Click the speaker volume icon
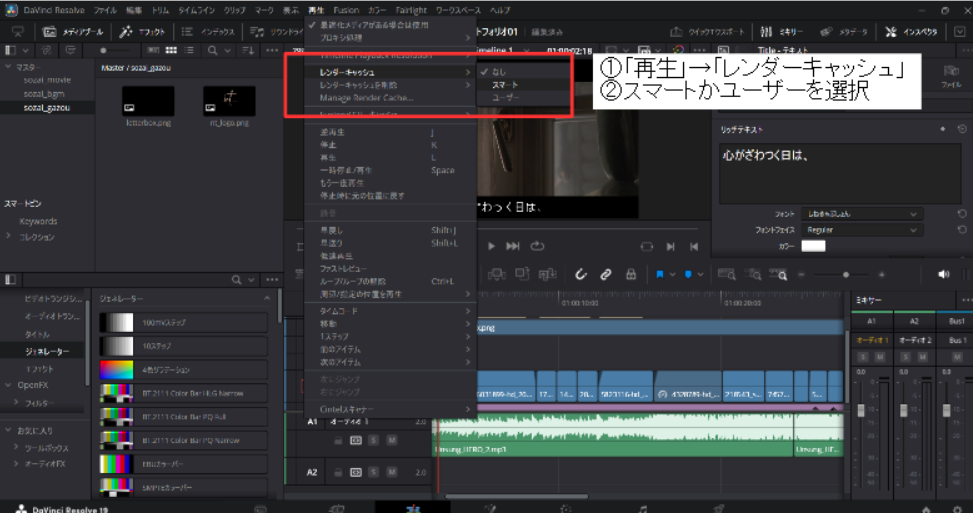Viewport: 973px width, 513px height. (x=943, y=274)
